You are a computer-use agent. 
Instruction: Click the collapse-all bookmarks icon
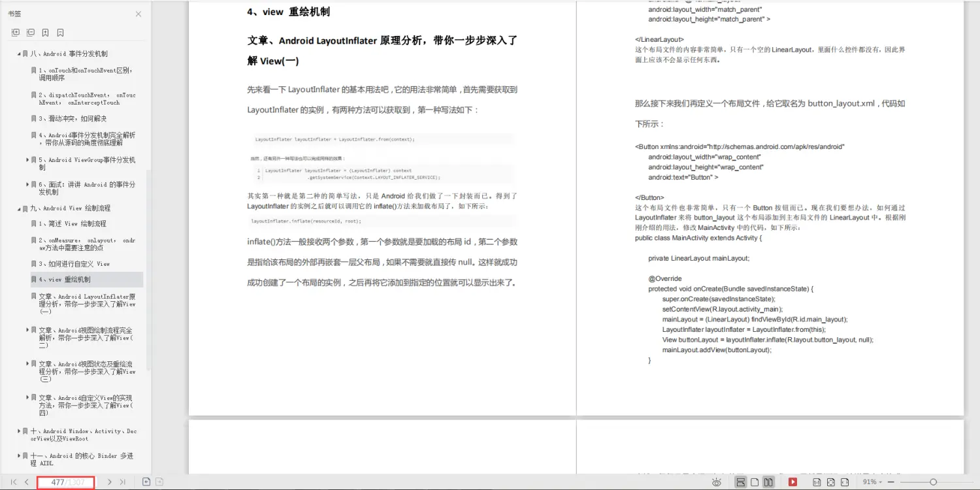point(31,33)
